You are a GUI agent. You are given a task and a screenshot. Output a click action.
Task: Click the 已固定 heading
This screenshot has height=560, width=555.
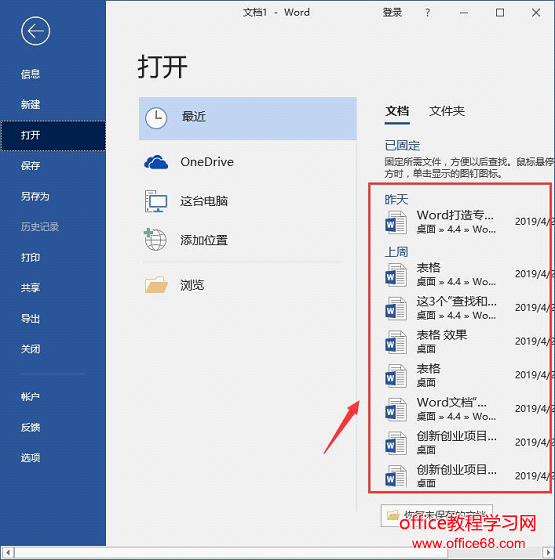[x=402, y=146]
